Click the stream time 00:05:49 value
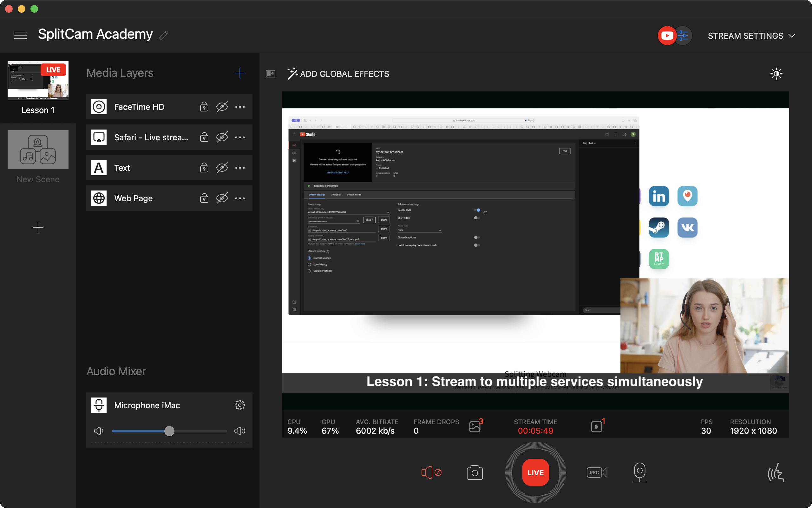Screen dimensions: 812x508 pyautogui.click(x=535, y=431)
